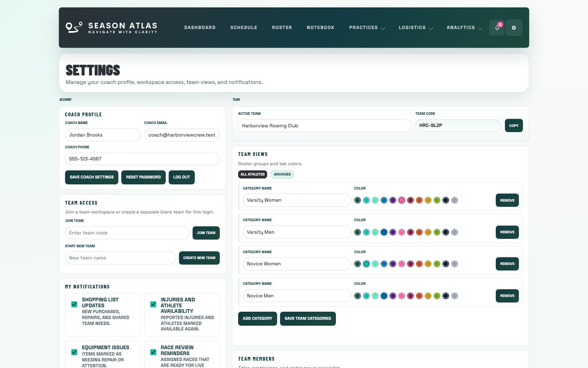The width and height of the screenshot is (588, 368).
Task: Expand the Practices menu chevron
Action: [x=383, y=28]
